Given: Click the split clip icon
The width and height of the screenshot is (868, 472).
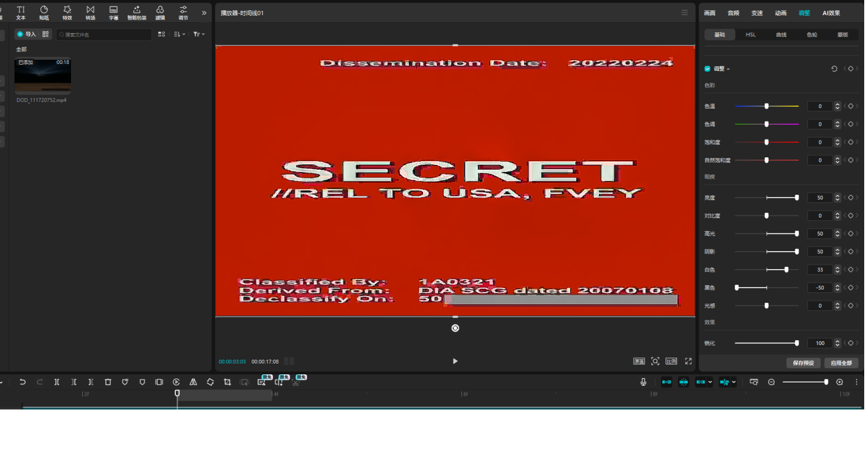Looking at the screenshot, I should tap(57, 382).
